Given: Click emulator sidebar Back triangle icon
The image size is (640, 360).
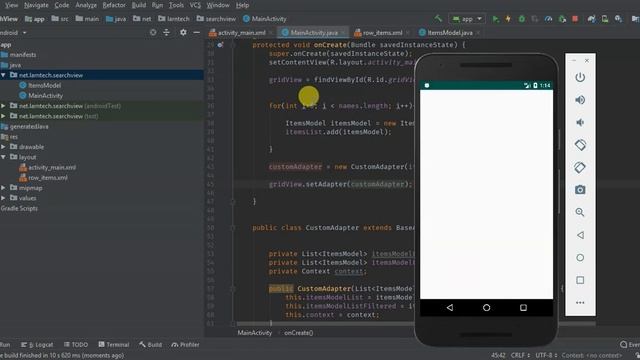Looking at the screenshot, I should point(580,235).
